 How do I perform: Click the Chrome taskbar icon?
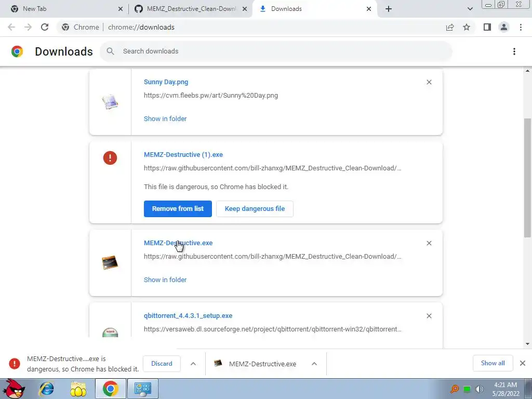click(110, 389)
